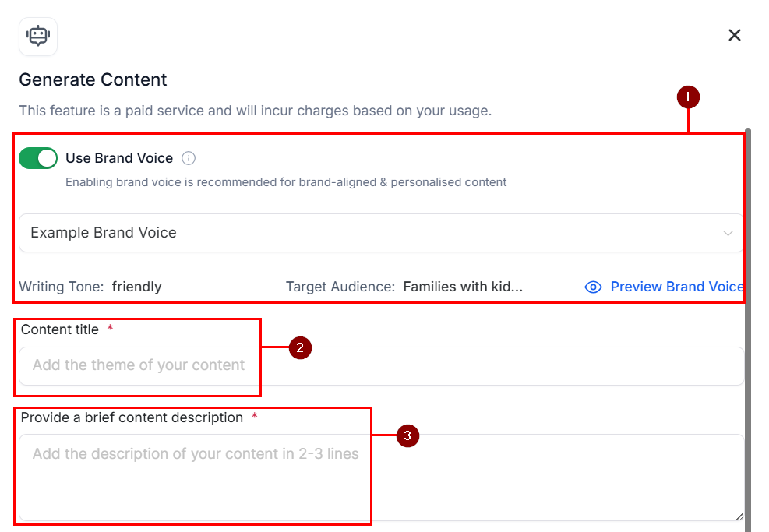Click the eye icon next to Preview Brand Voice
The width and height of the screenshot is (769, 532).
pyautogui.click(x=593, y=287)
